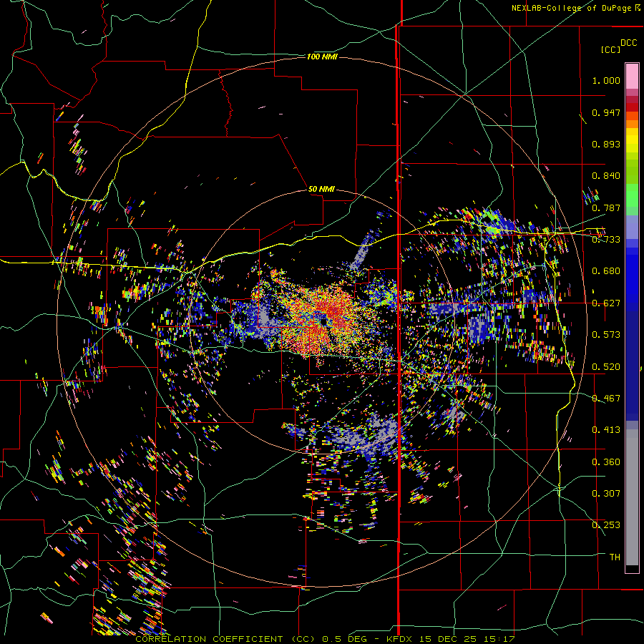The height and width of the screenshot is (644, 644).
Task: Click the 0.573 value on the legend
Action: (606, 335)
